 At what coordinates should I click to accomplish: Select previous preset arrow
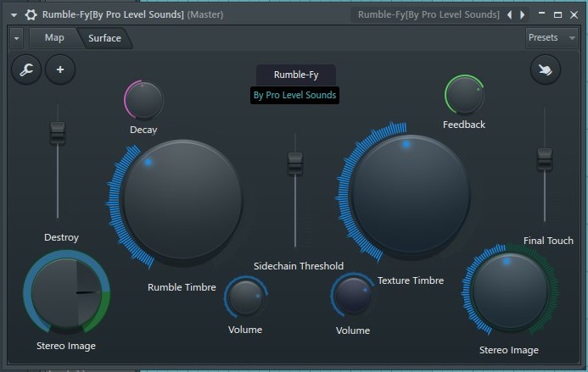coord(509,15)
